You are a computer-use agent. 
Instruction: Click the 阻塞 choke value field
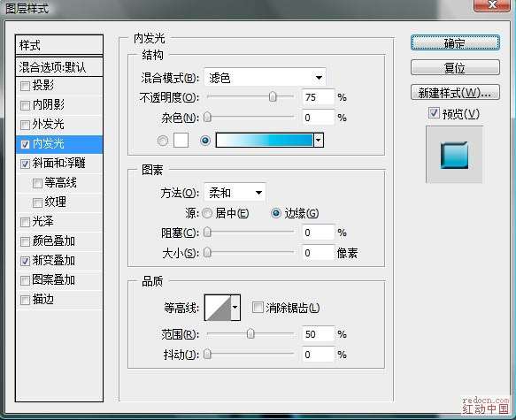pos(318,233)
